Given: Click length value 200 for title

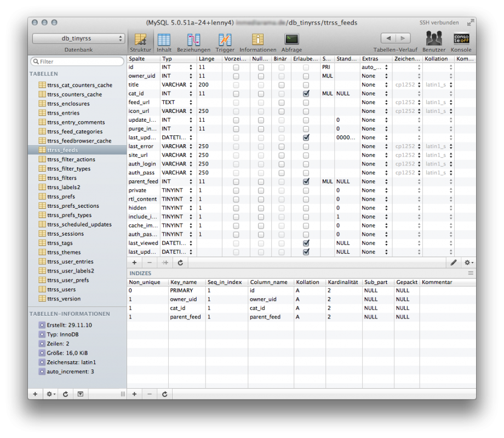Looking at the screenshot, I should pos(203,85).
